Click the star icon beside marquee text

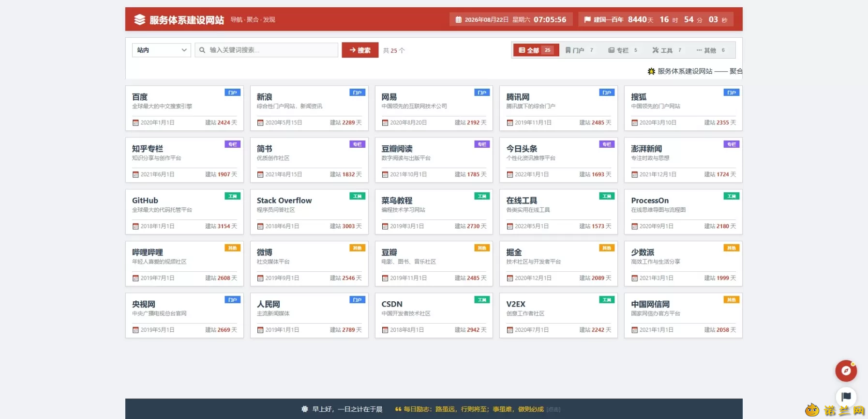[x=651, y=71]
